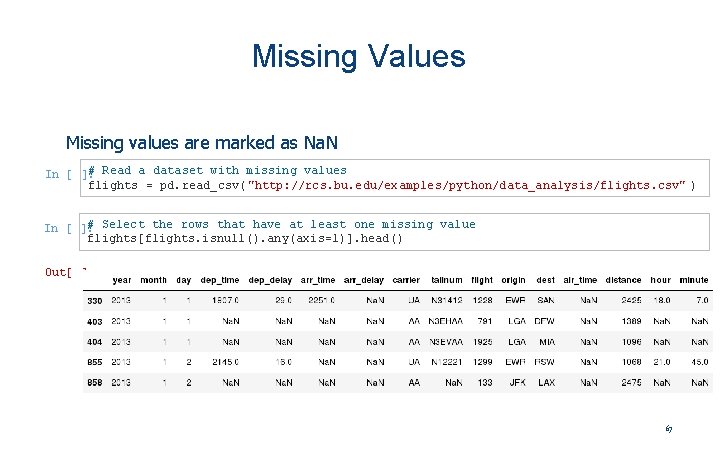Select row index 403 in table
This screenshot has width=720, height=450.
[x=95, y=321]
